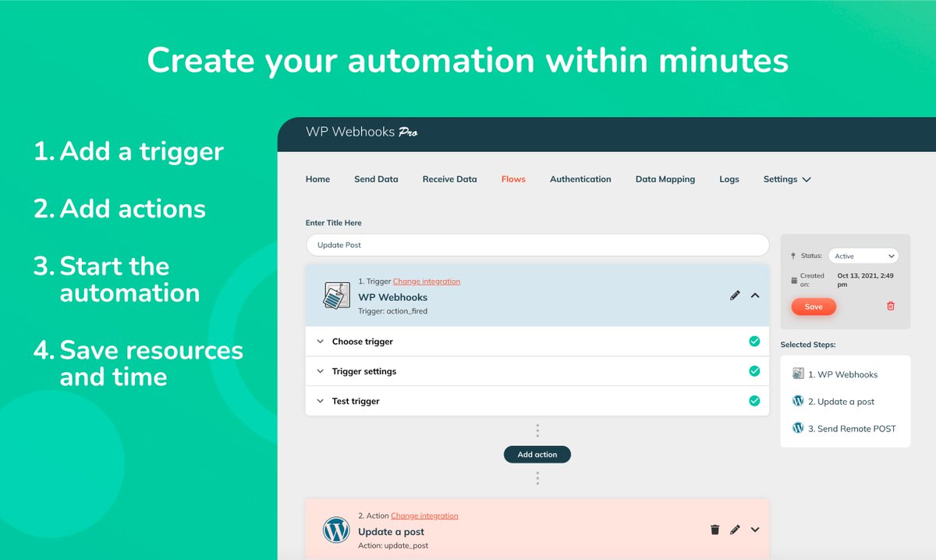Expand the Choose trigger section

pos(320,342)
